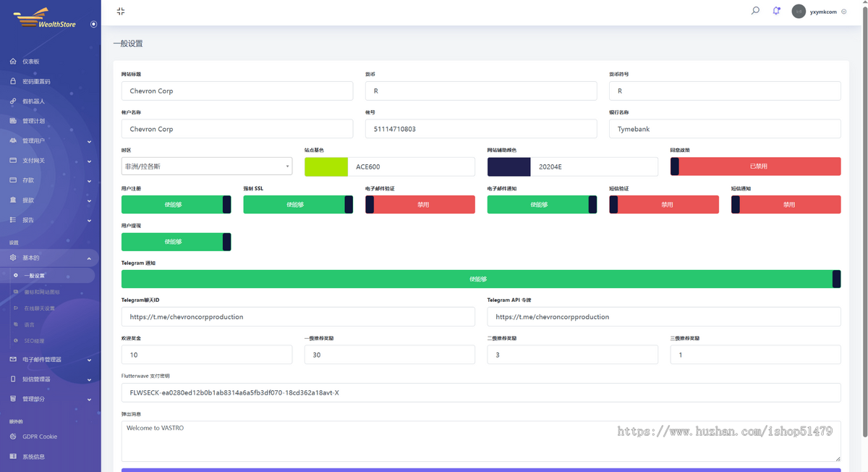Image resolution: width=868 pixels, height=472 pixels.
Task: Click the Flutterwave 支付密钥 input field
Action: click(x=481, y=392)
